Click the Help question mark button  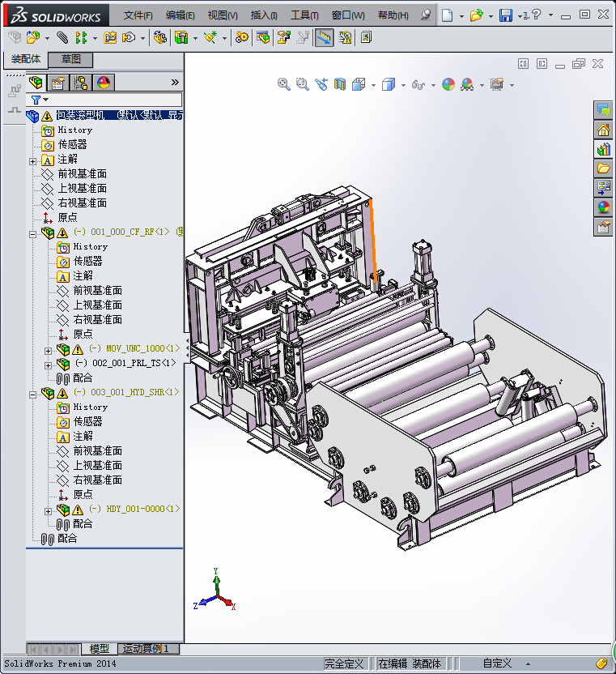pyautogui.click(x=536, y=15)
